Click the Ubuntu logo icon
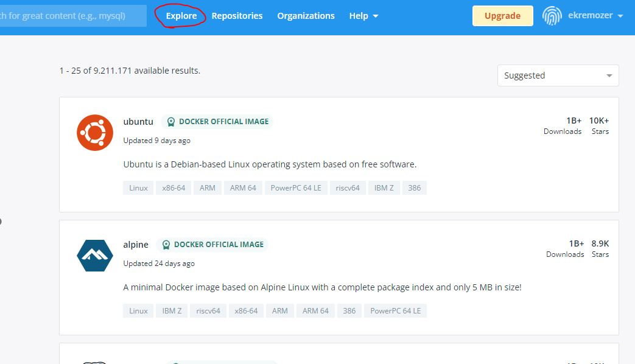This screenshot has height=364, width=635. (95, 133)
